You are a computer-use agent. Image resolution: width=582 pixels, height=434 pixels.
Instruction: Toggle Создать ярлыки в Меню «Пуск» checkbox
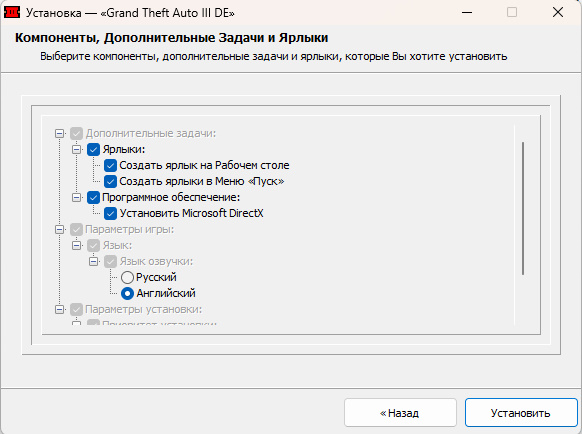[x=110, y=181]
